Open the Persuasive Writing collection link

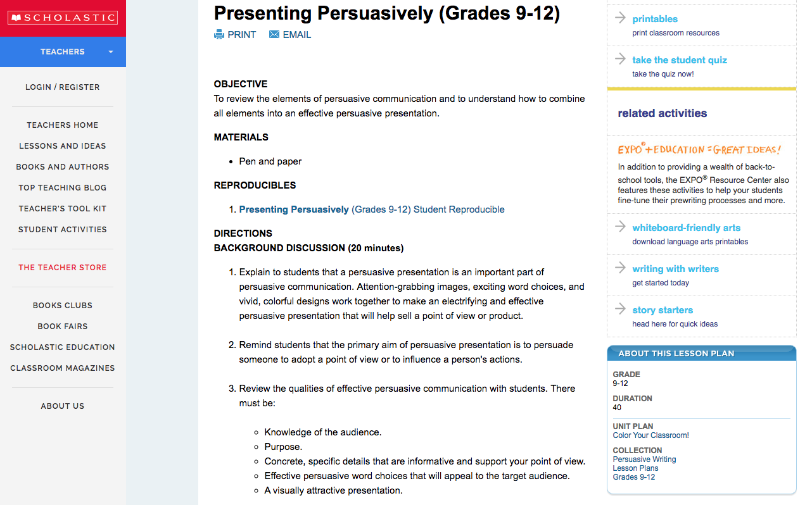point(644,459)
